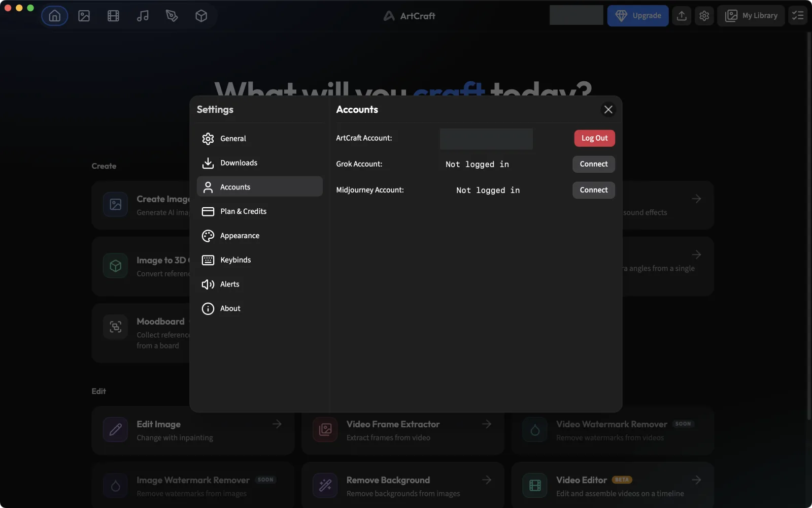The width and height of the screenshot is (812, 508).
Task: Click the Image to 3D cube icon
Action: click(x=115, y=266)
